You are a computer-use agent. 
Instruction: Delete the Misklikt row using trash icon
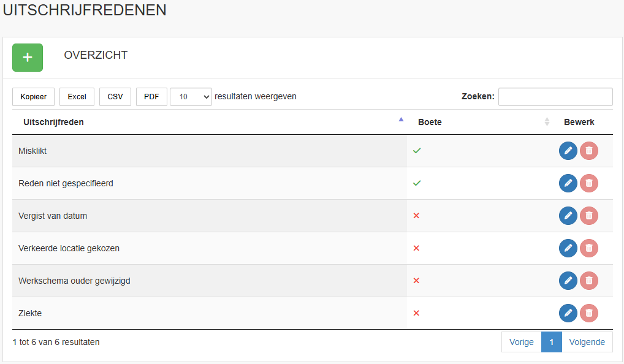coord(589,151)
